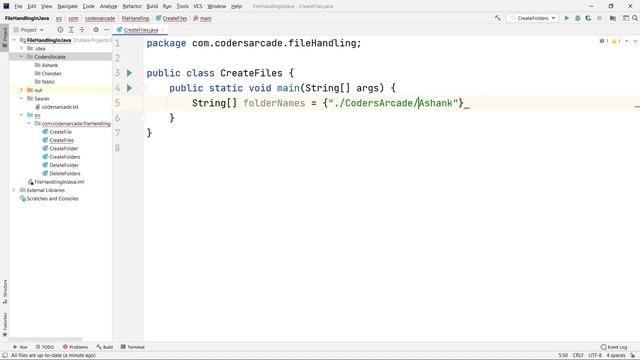Click the Favorites vertical sidebar tab
Viewport: 640px width, 360px height.
(5, 324)
